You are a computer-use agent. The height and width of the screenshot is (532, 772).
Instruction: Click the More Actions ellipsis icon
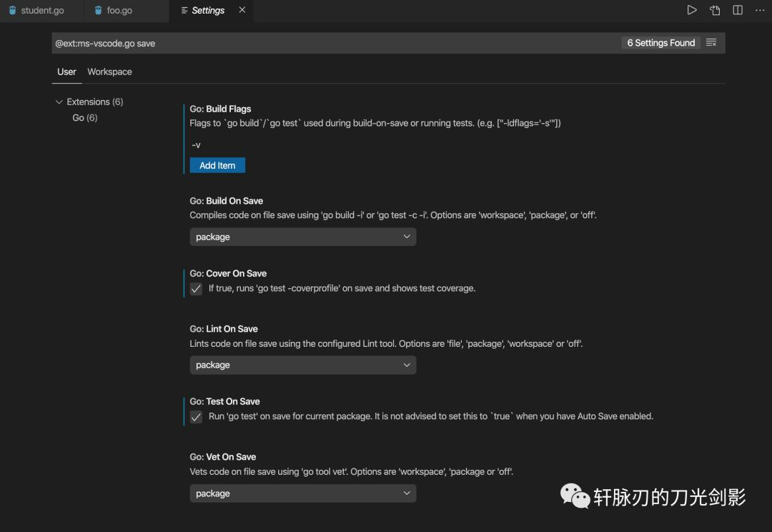760,10
